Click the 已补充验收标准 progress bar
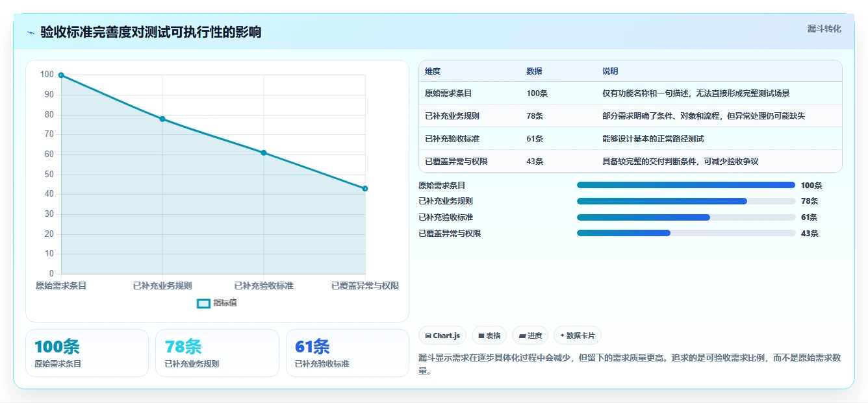This screenshot has height=403, width=868. click(x=686, y=217)
